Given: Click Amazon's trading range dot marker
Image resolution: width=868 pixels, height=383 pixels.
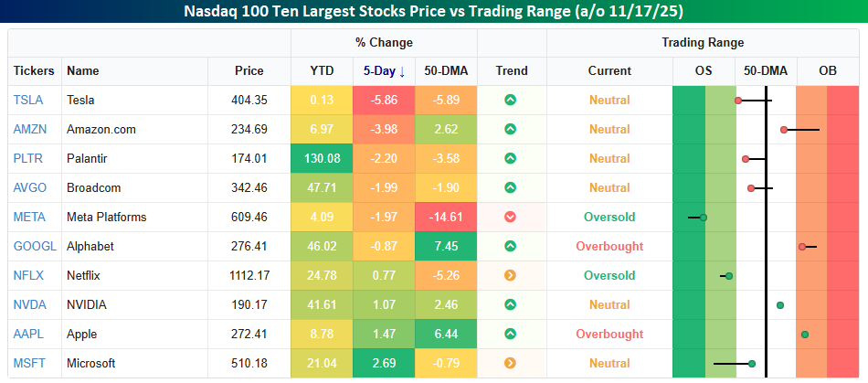Looking at the screenshot, I should (784, 130).
